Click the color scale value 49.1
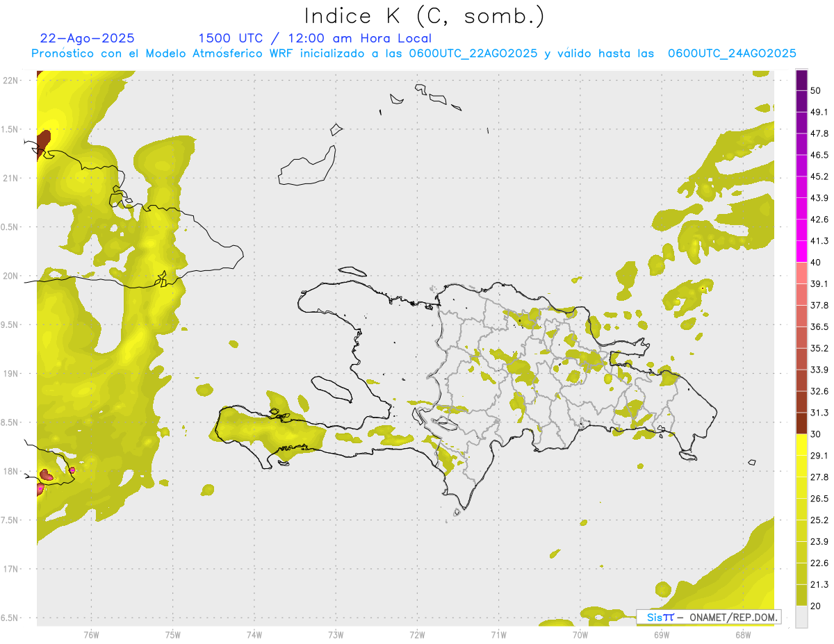 (820, 112)
